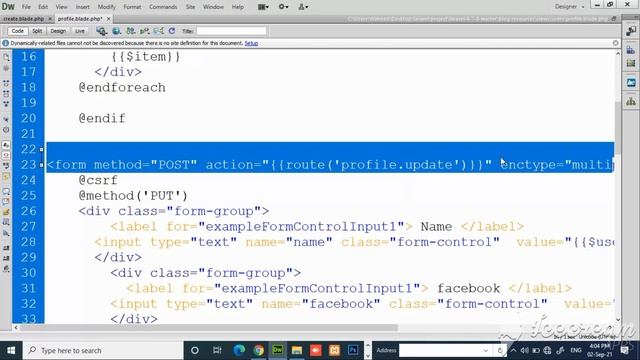The width and height of the screenshot is (640, 360).
Task: Open Cortana circle icon on taskbar
Action: click(195, 351)
